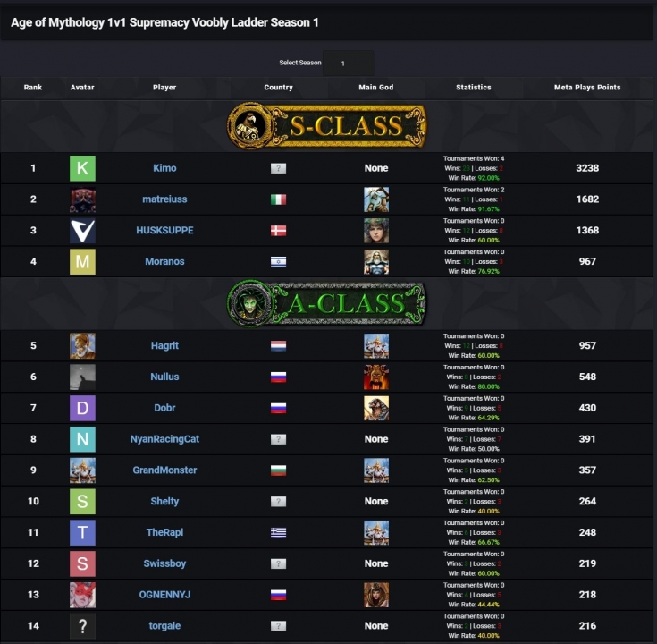This screenshot has height=644, width=657.
Task: Click the Greek flag beside TheRapl
Action: pyautogui.click(x=278, y=532)
